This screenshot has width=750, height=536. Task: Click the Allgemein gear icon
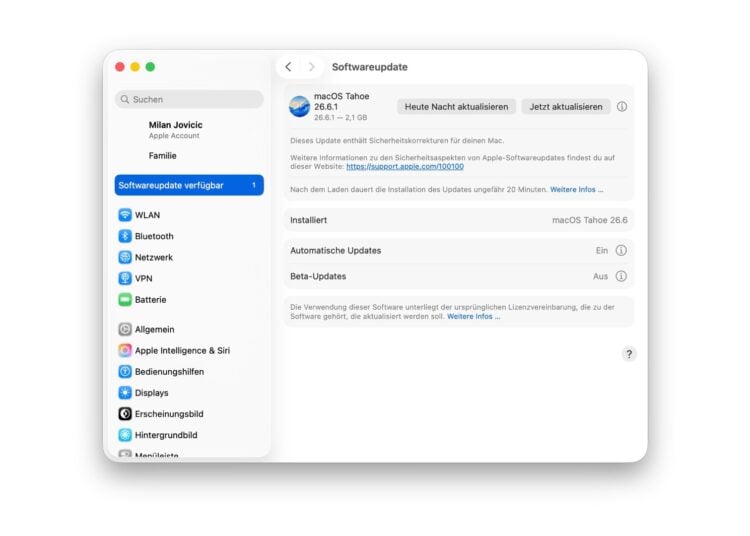125,329
